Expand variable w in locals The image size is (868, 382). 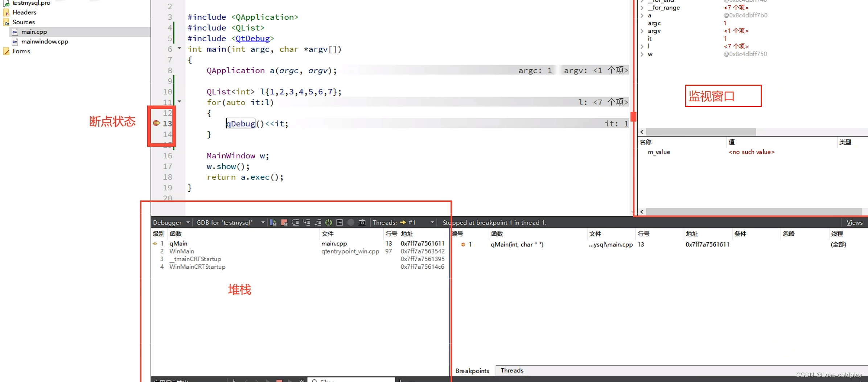(642, 54)
